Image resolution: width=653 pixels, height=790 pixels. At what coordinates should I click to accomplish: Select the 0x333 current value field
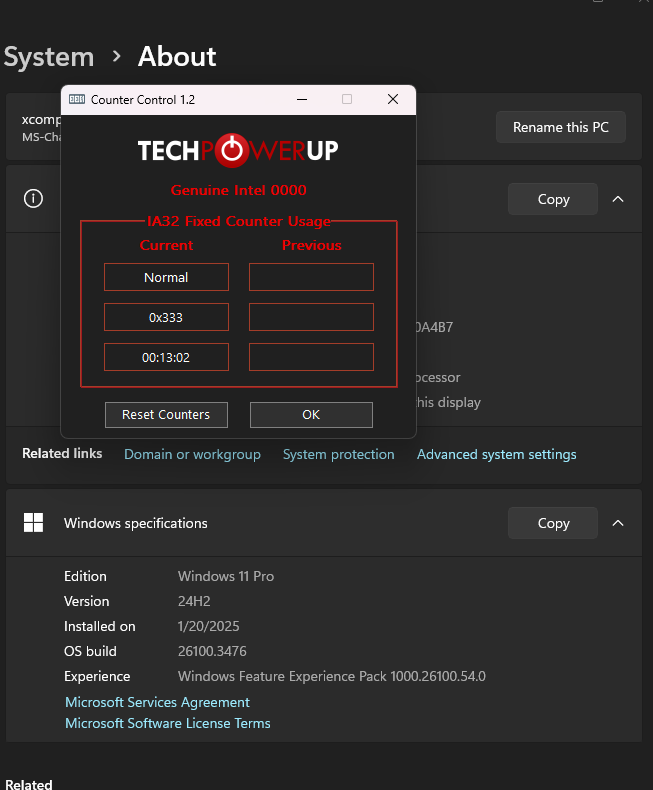[x=166, y=317]
